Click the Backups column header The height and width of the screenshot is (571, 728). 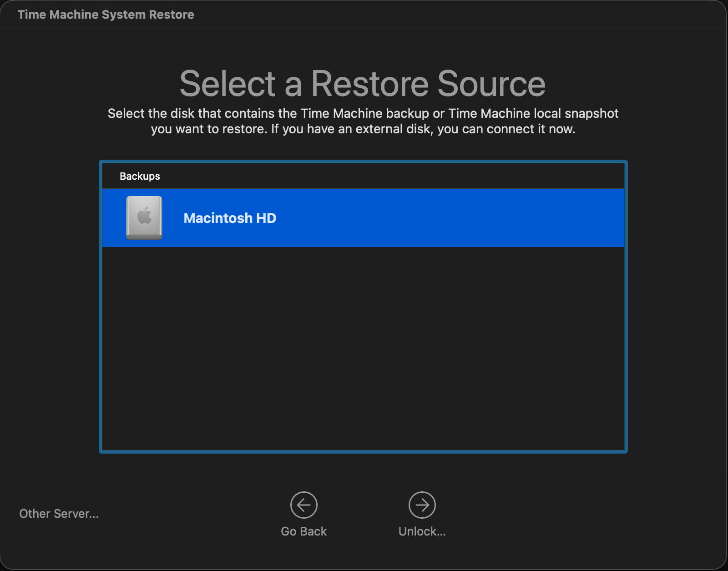click(x=140, y=176)
